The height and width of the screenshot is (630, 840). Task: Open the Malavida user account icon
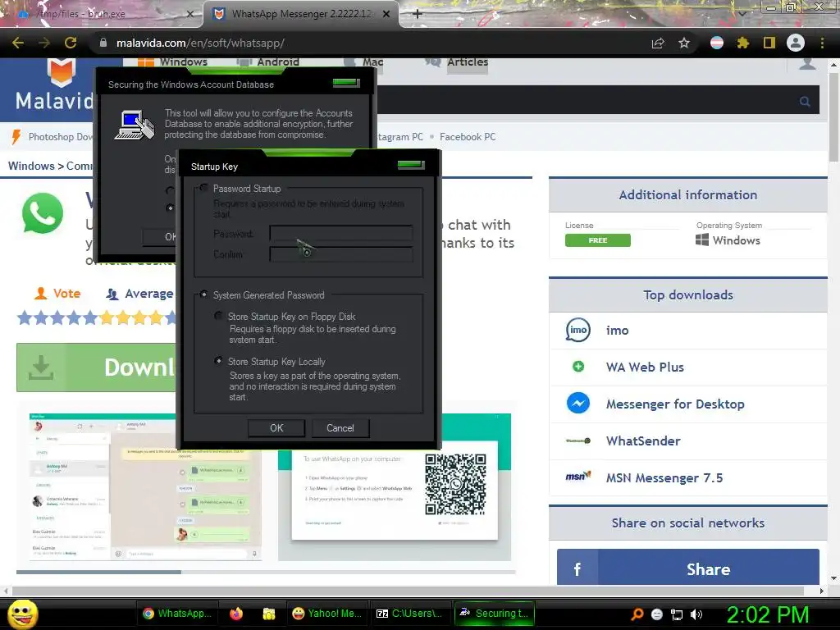pos(807,64)
